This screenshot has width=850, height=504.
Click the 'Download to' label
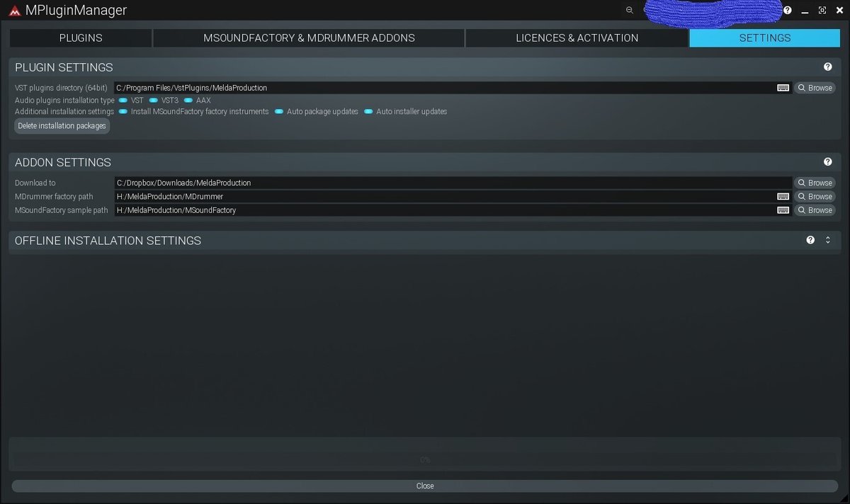click(35, 183)
